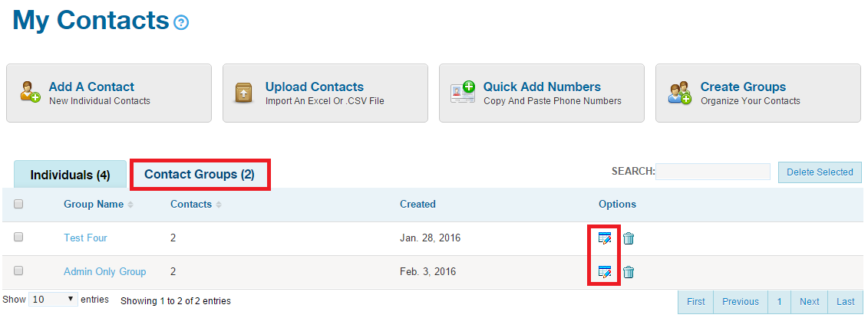Image resolution: width=868 pixels, height=318 pixels.
Task: Tick the select-all checkbox in table header
Action: click(18, 204)
